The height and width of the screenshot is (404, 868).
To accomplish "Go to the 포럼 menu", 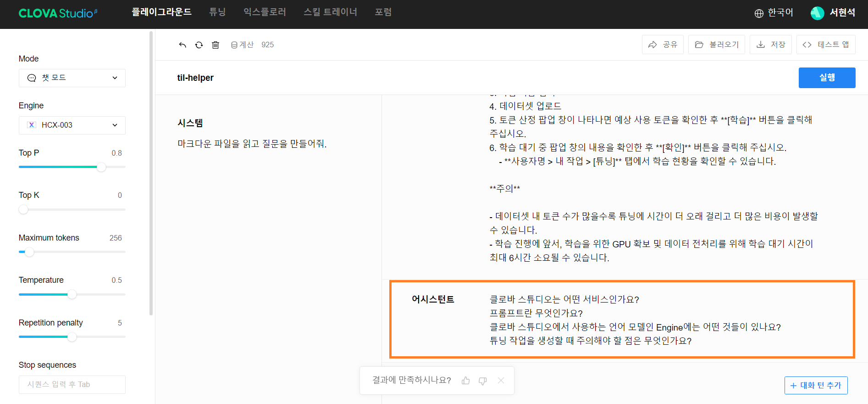I will tap(383, 12).
